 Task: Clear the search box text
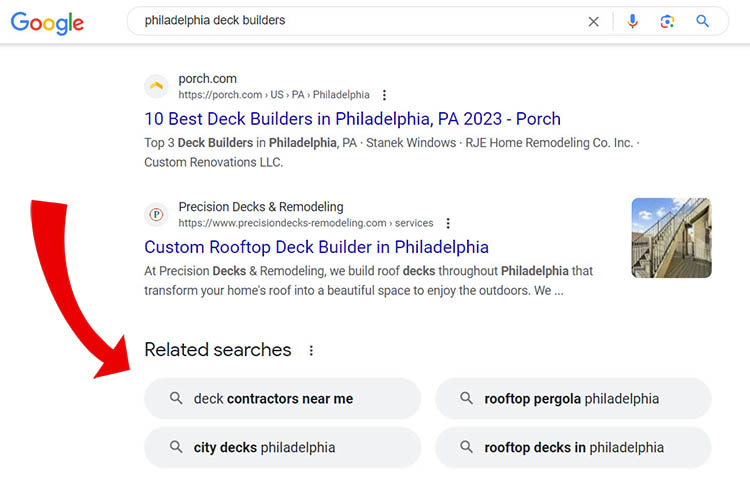(594, 21)
